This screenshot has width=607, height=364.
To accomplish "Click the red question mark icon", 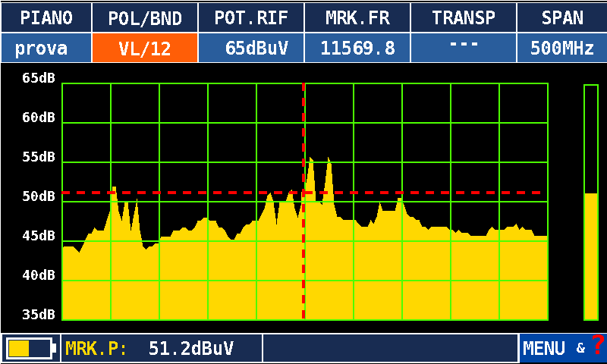I will pyautogui.click(x=598, y=344).
